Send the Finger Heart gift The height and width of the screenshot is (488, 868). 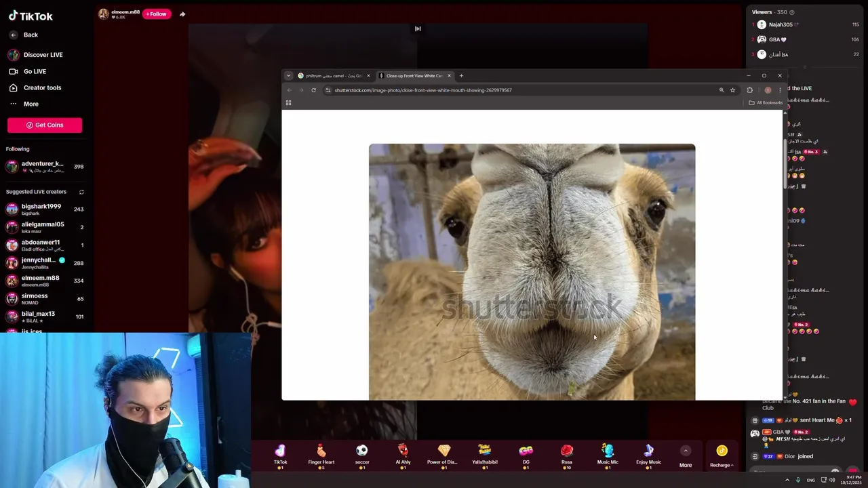(x=321, y=455)
